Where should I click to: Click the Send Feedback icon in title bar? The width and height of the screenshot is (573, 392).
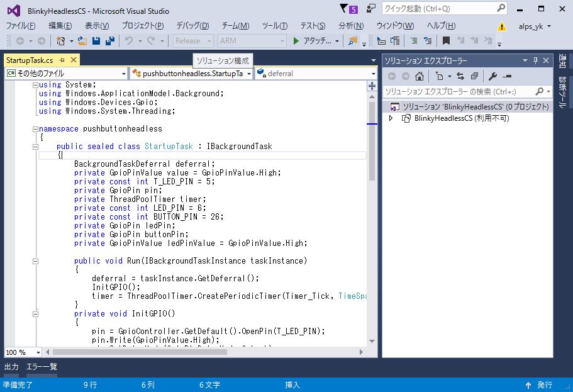point(371,8)
